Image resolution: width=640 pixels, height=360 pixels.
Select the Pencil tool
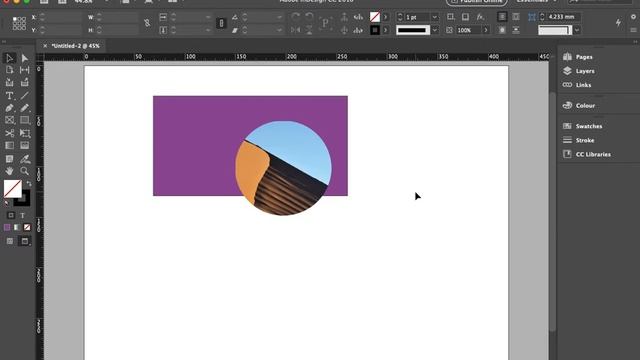click(x=24, y=108)
